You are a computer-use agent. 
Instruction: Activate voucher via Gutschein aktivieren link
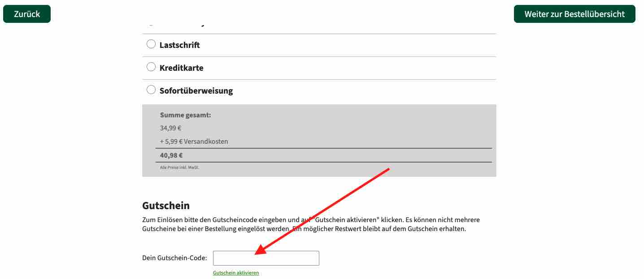pyautogui.click(x=236, y=273)
